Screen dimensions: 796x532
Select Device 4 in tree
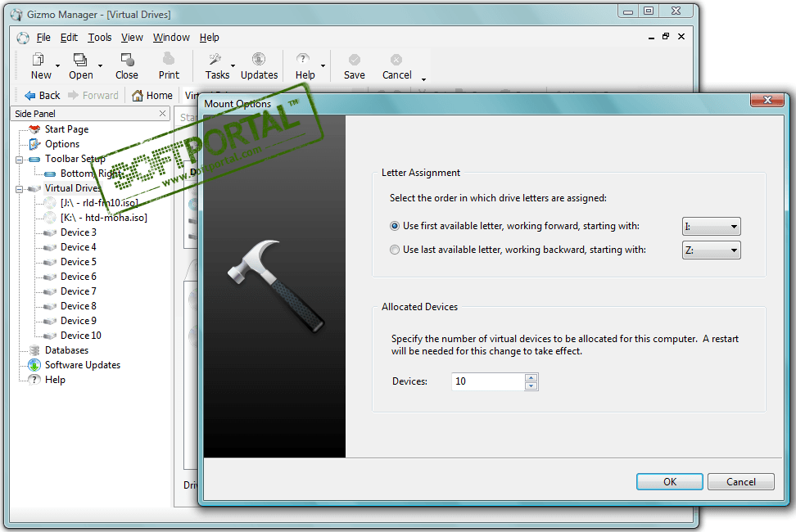coord(78,247)
